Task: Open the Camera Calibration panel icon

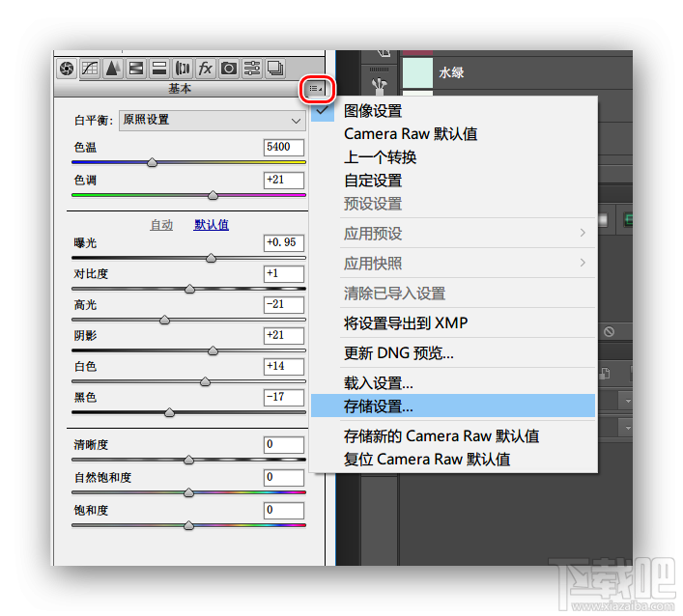Action: [229, 69]
